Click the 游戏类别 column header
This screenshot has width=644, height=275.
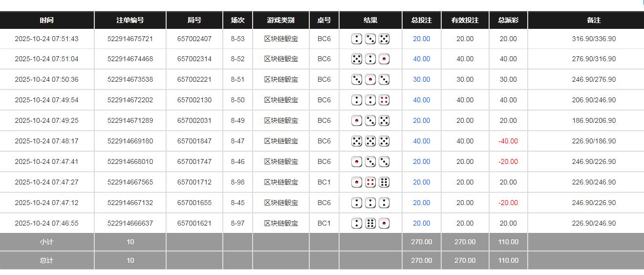(281, 20)
